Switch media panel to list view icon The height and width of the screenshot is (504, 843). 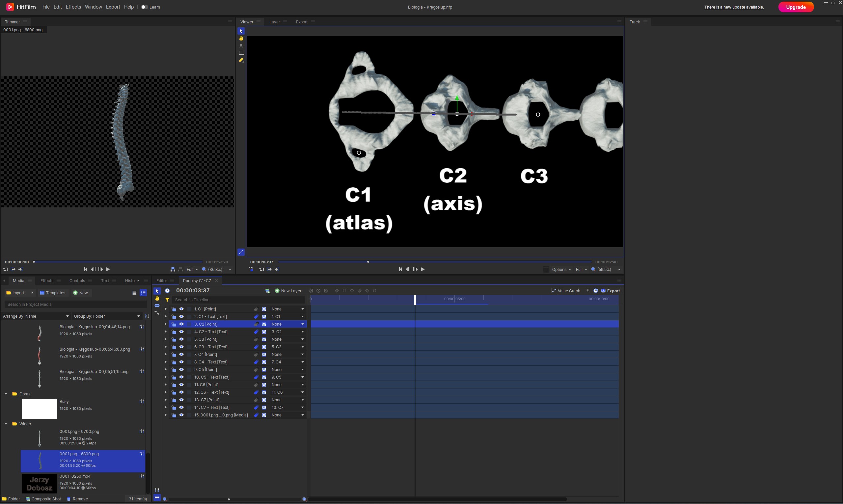pyautogui.click(x=134, y=293)
